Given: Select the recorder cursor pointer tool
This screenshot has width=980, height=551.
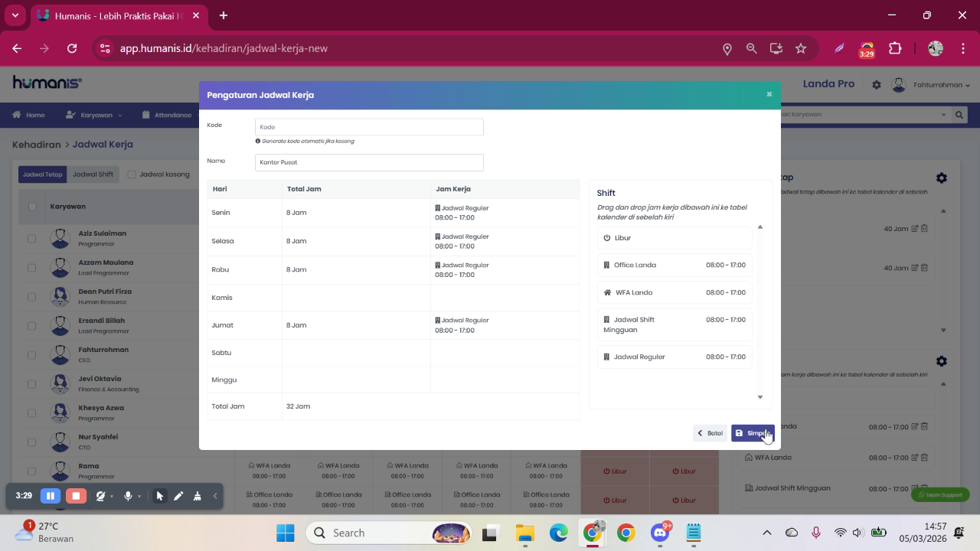Looking at the screenshot, I should point(160,496).
